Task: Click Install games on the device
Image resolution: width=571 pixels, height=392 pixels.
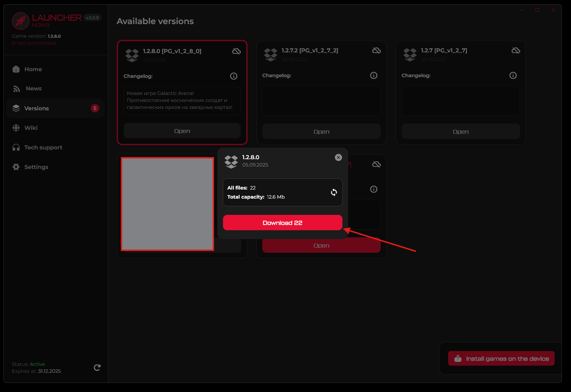Action: (501, 358)
